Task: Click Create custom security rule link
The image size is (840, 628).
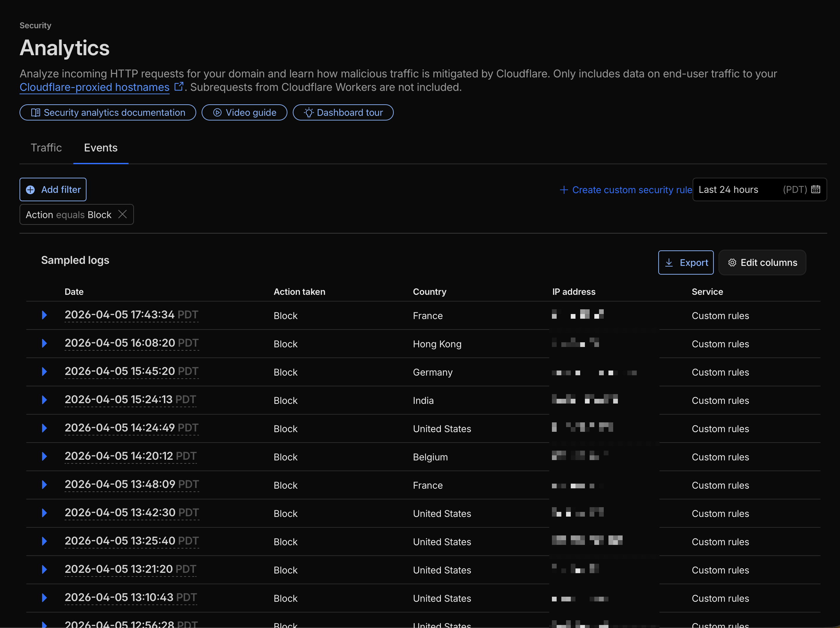Action: coord(626,190)
